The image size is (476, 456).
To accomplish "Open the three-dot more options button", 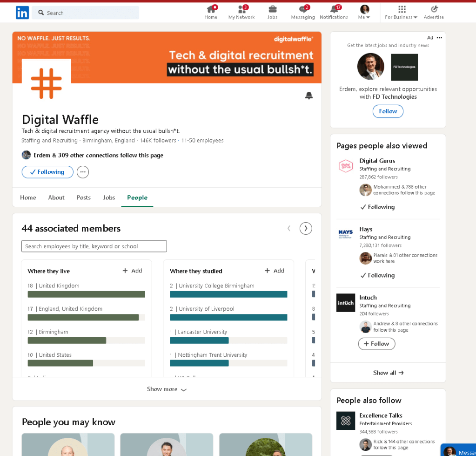I will [82, 172].
